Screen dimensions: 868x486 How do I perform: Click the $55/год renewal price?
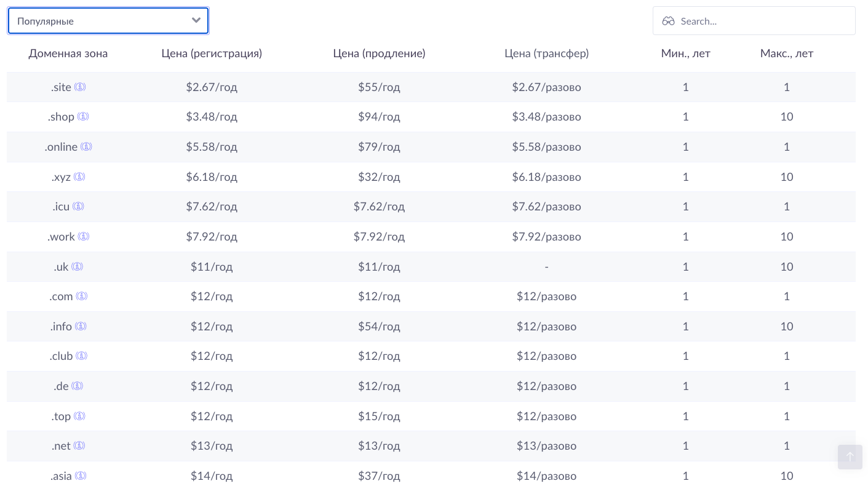379,87
